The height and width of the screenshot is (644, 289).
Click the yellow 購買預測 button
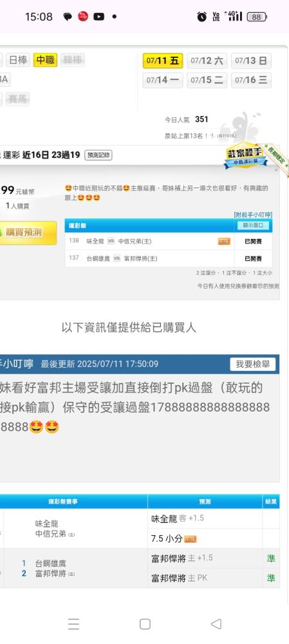click(x=27, y=232)
